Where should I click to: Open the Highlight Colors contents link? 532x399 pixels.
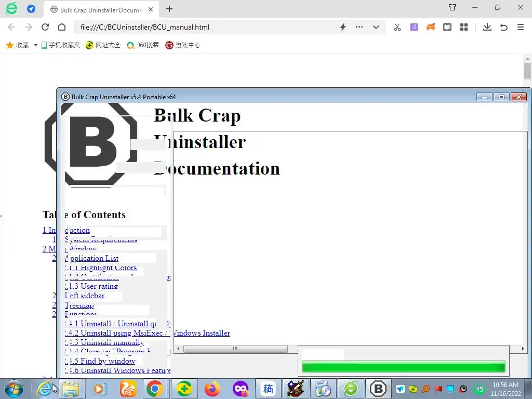coord(101,268)
